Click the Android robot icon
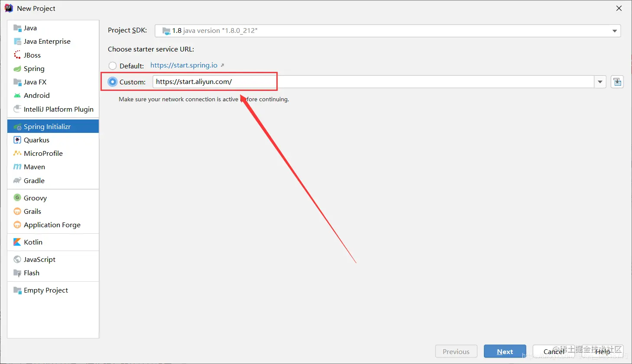The width and height of the screenshot is (632, 364). point(17,95)
